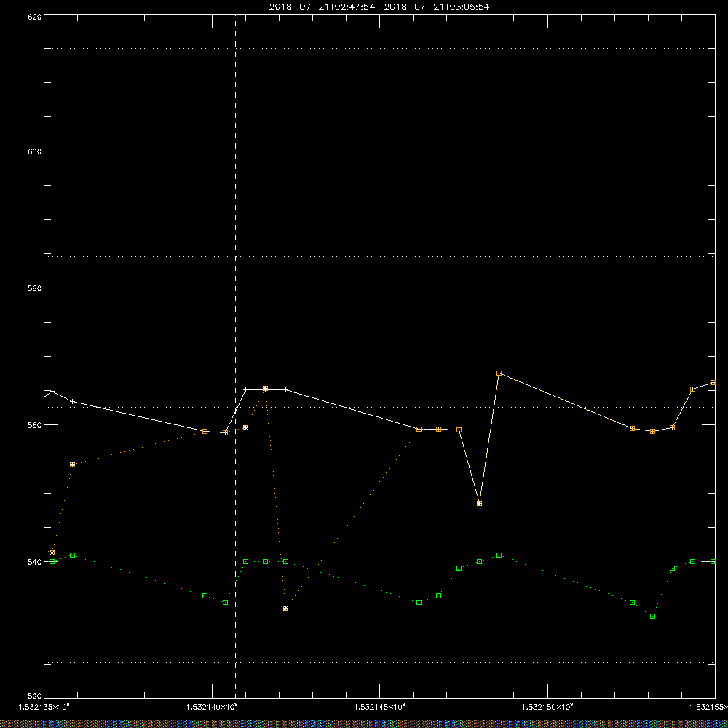
Task: Click the 1.532140×10⁹ x-axis label
Action: point(212,707)
